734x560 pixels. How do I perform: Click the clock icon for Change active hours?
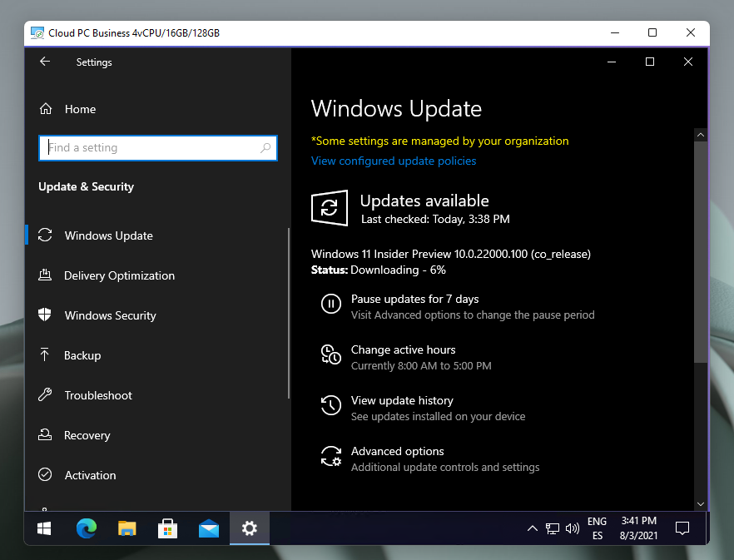331,354
